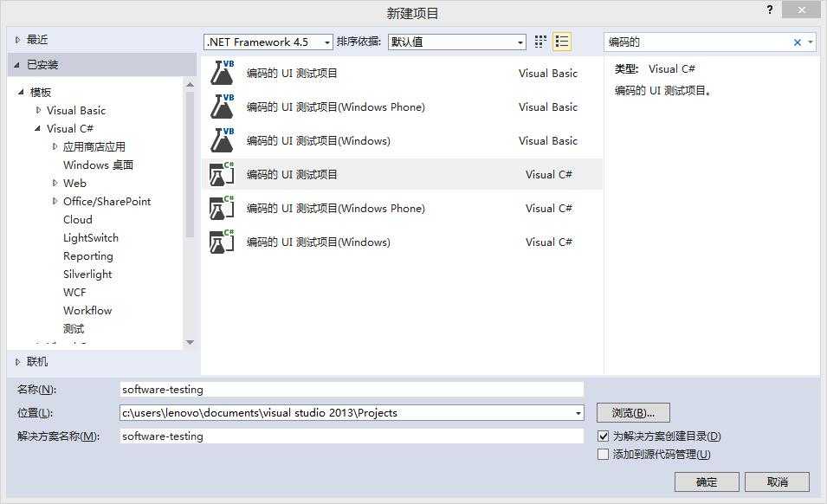Image resolution: width=827 pixels, height=504 pixels.
Task: Enable 添加到源代码管理 checkbox
Action: tap(603, 454)
